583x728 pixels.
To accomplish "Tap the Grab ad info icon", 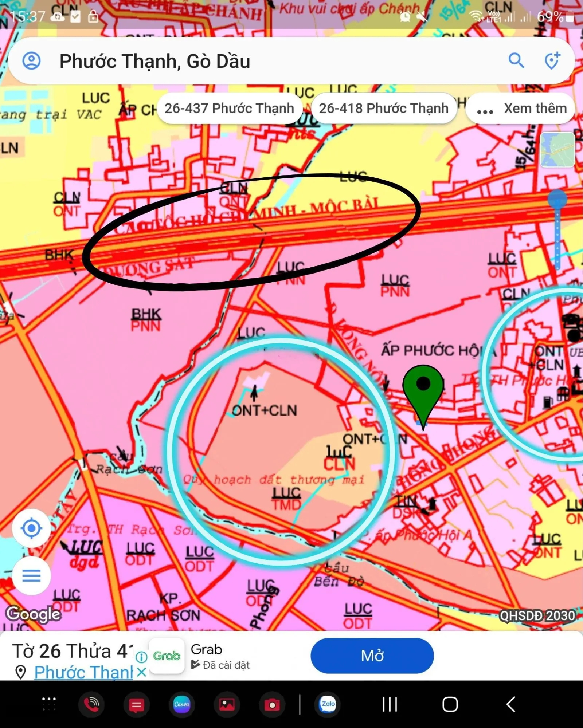I will click(142, 657).
